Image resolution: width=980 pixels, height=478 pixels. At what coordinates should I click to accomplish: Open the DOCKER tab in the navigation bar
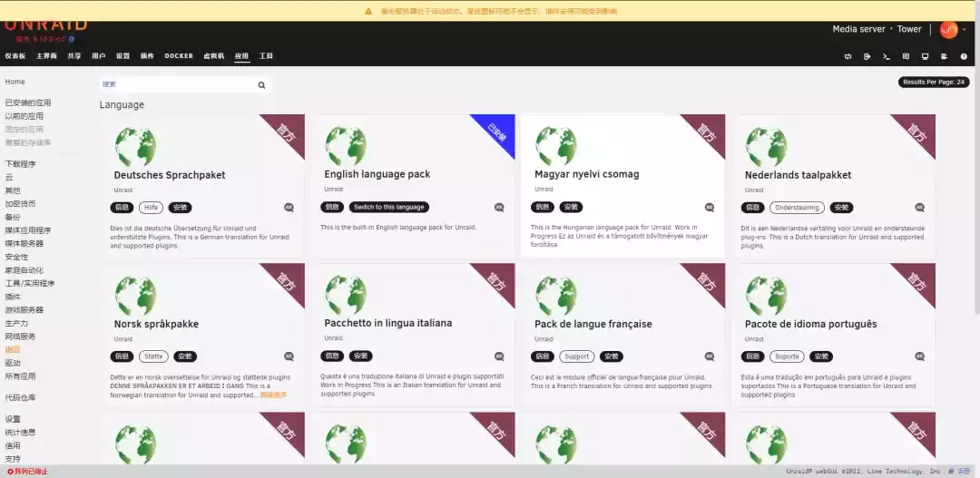pos(179,56)
